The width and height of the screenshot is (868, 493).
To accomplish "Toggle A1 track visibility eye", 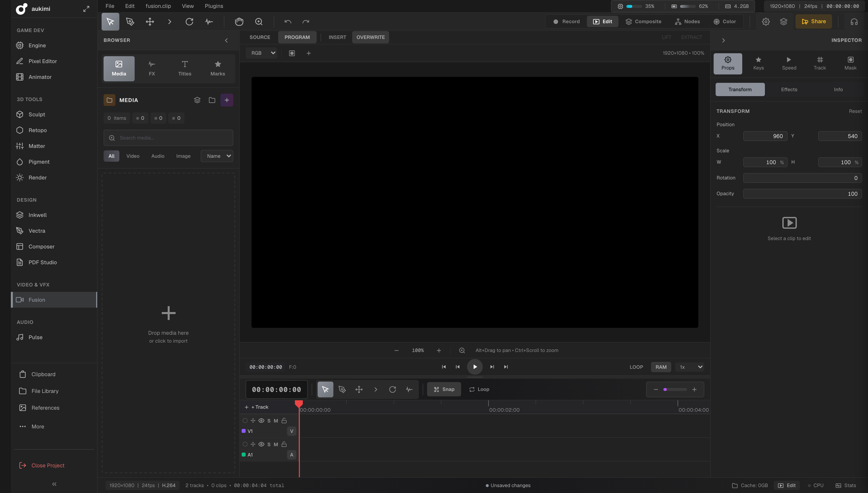I will point(261,444).
